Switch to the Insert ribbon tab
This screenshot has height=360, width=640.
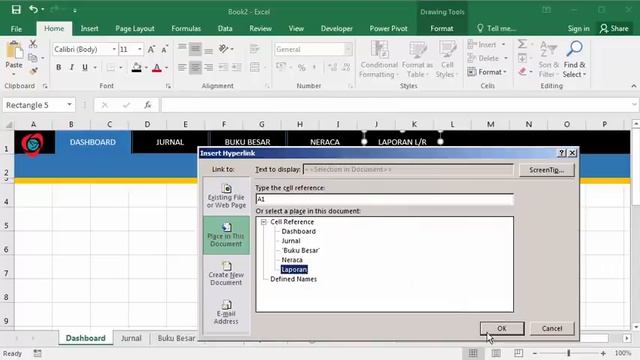[89, 29]
